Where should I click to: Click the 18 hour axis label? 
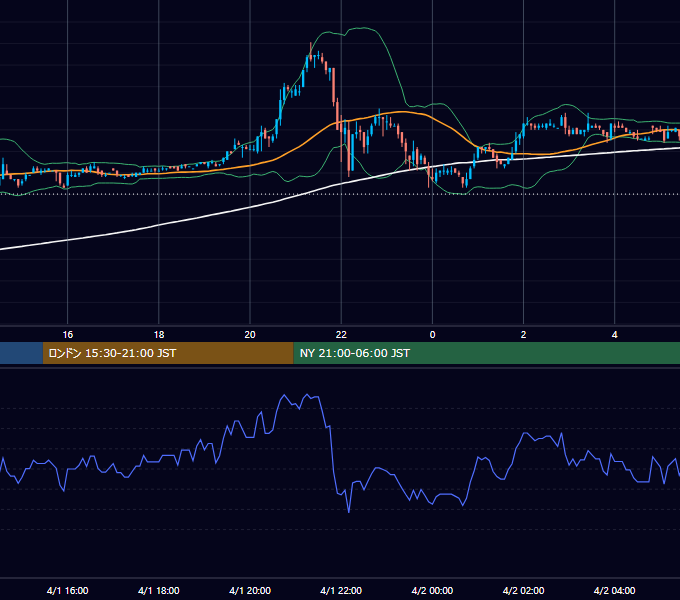(159, 335)
